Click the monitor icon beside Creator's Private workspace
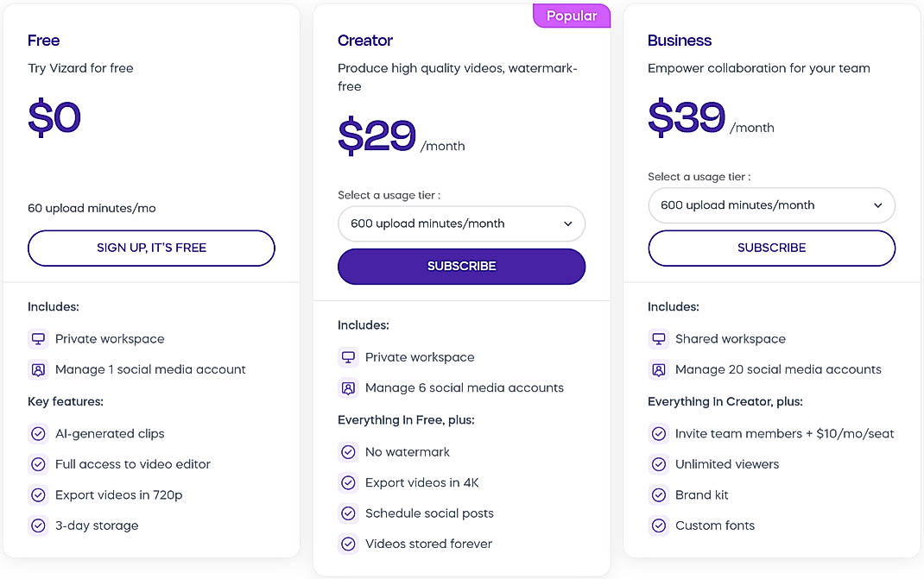Viewport: 924px width, 579px height. [x=348, y=356]
